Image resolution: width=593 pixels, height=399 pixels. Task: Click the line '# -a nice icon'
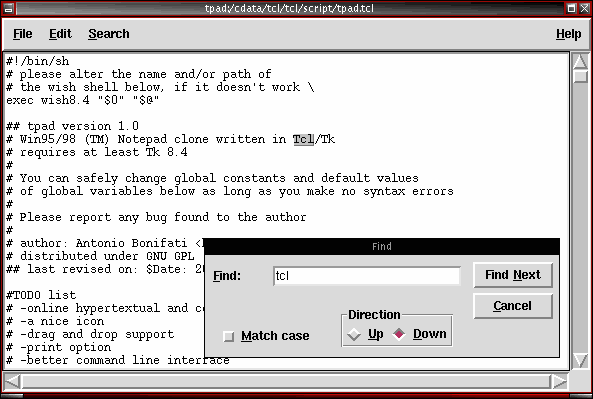pos(55,321)
